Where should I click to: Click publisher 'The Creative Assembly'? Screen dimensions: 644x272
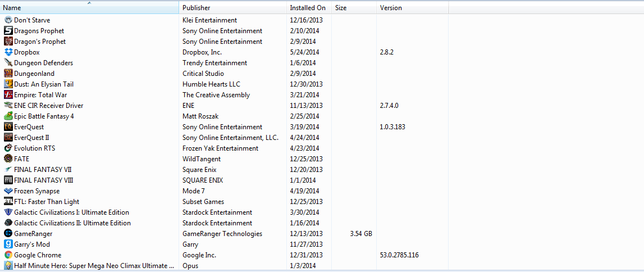point(216,95)
